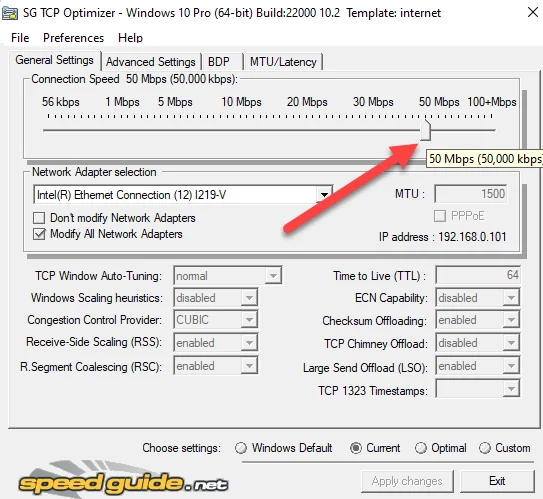Viewport: 543px width, 499px height.
Task: Switch to the MTU/Latency tab
Action: point(283,62)
